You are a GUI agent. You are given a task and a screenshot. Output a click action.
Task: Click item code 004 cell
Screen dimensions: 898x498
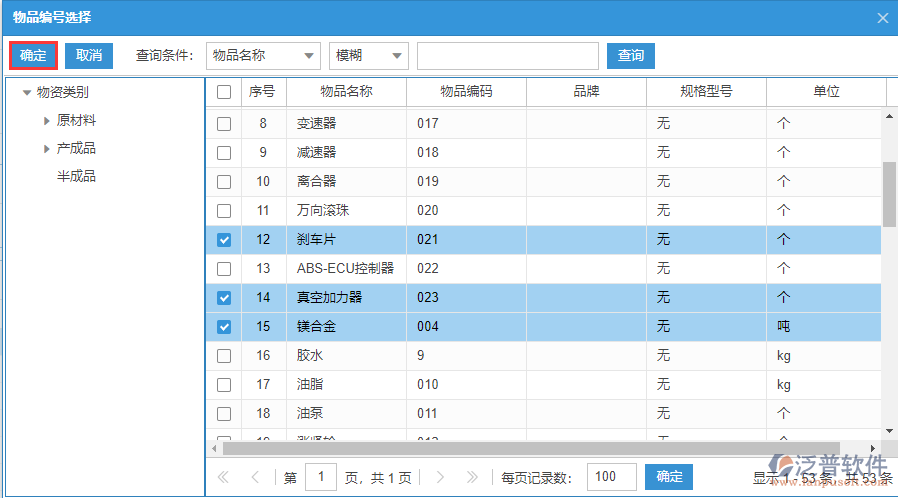[466, 327]
